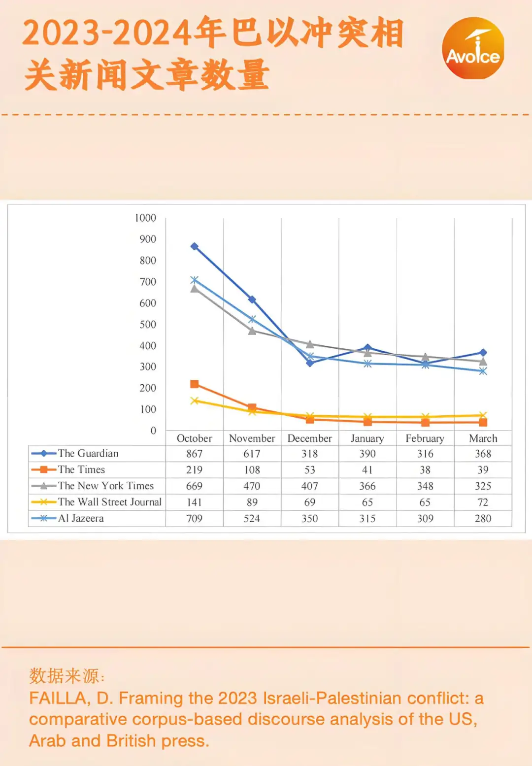The height and width of the screenshot is (766, 532).
Task: Click The New York Times legend triangle marker
Action: [44, 486]
